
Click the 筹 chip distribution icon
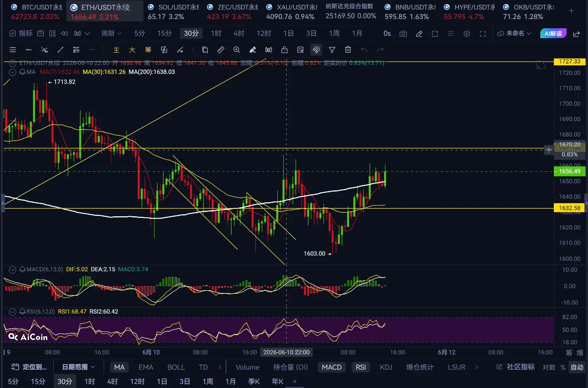(148, 50)
